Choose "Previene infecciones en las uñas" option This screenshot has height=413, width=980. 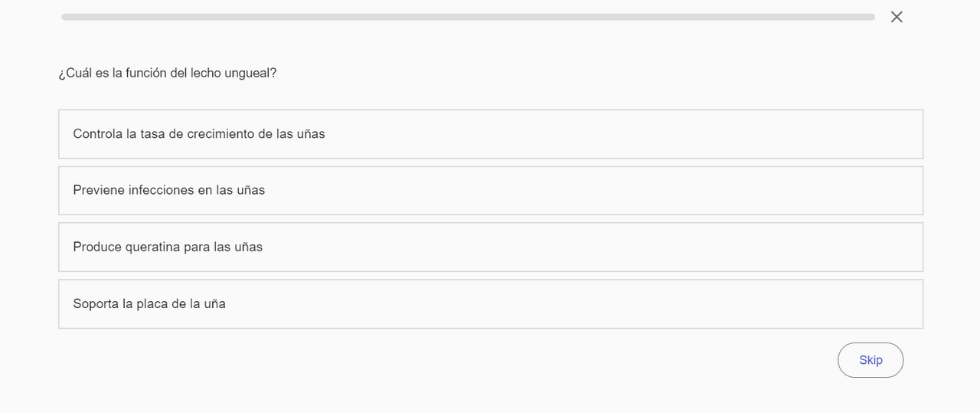(490, 190)
